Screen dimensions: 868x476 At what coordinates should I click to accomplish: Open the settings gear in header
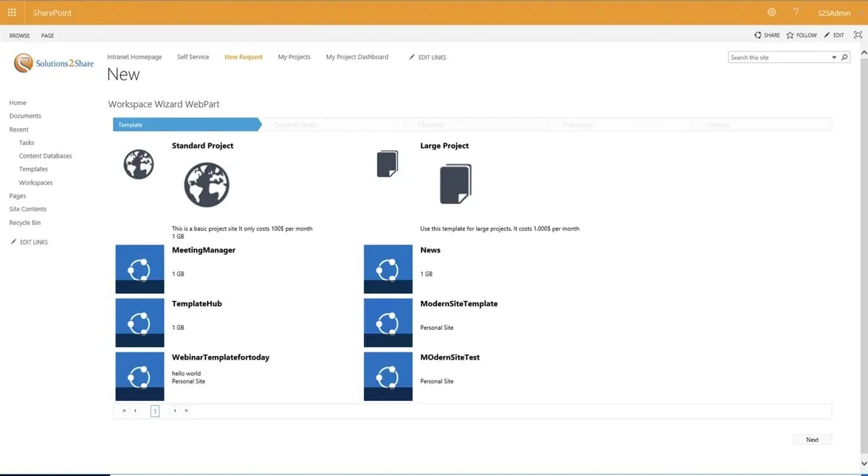(772, 12)
